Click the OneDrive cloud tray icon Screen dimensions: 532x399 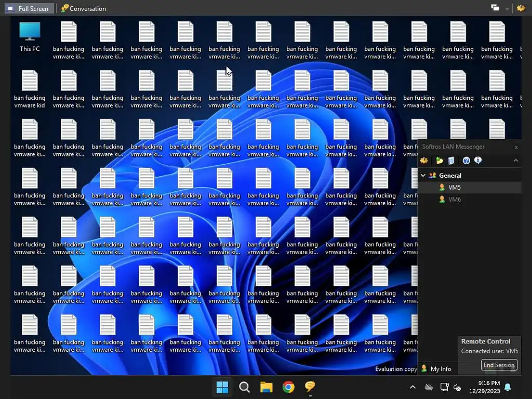click(429, 387)
